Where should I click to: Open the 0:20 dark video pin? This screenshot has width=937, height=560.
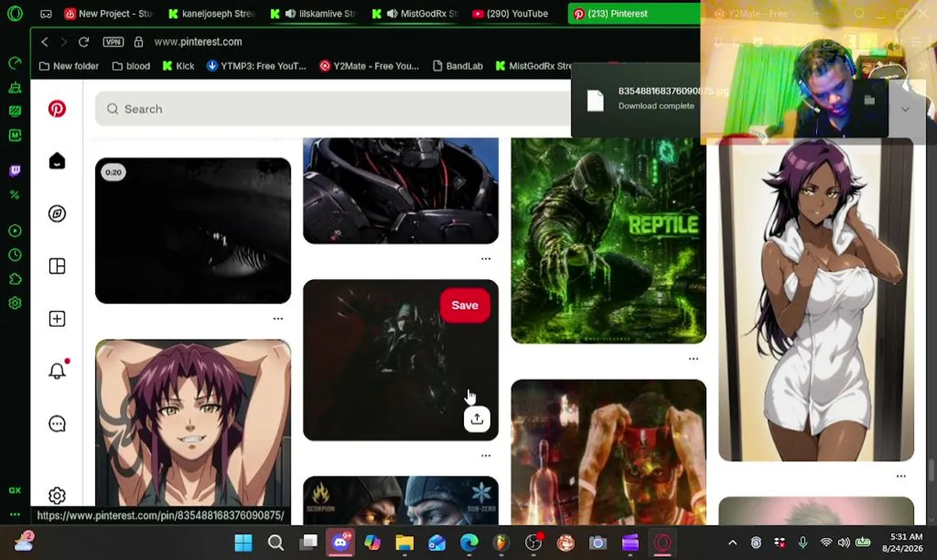193,230
